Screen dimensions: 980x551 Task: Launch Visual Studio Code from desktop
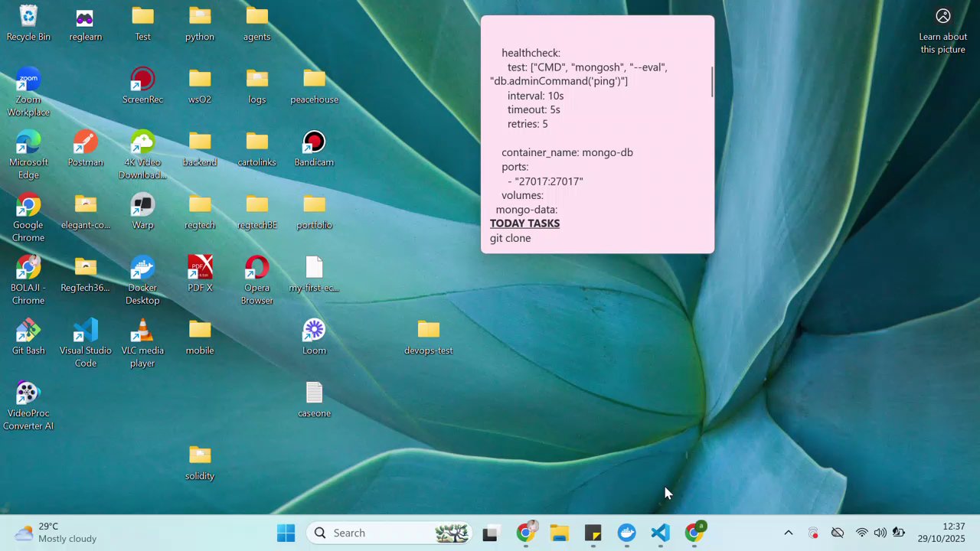[x=85, y=331]
